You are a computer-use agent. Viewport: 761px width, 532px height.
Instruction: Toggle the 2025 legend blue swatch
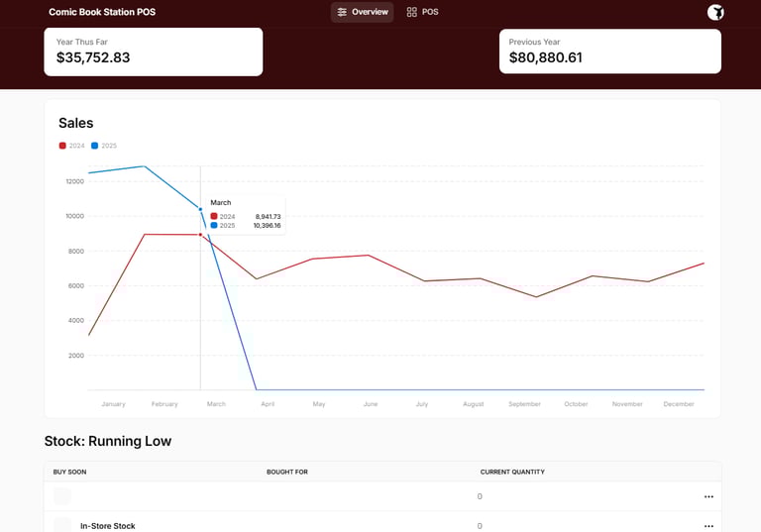click(95, 146)
